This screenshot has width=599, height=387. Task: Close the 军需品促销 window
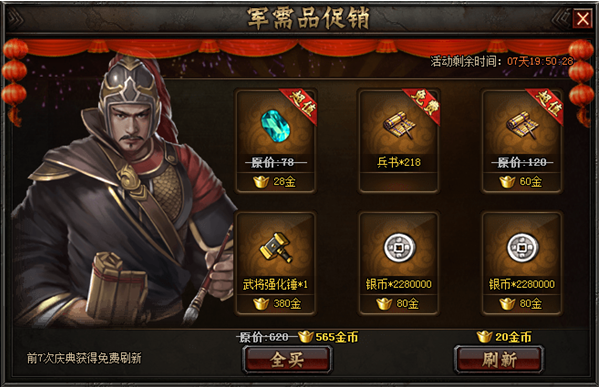pos(582,18)
